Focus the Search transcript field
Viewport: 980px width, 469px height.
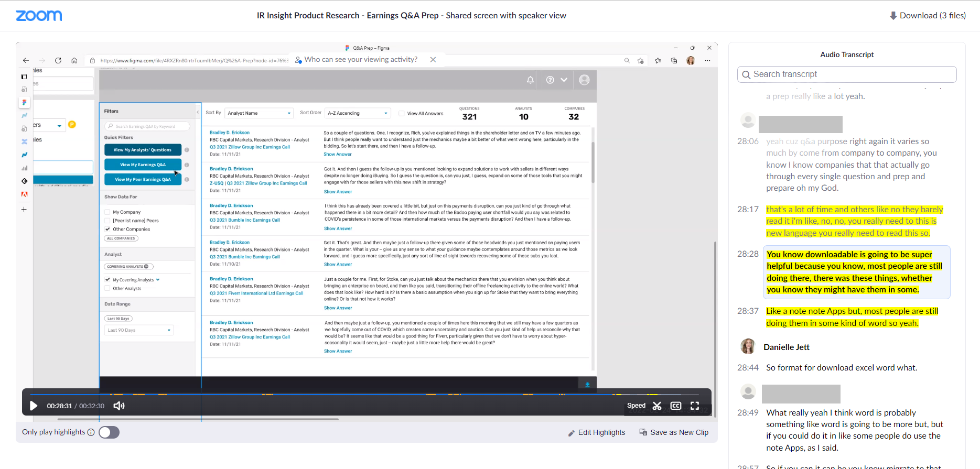tap(847, 74)
